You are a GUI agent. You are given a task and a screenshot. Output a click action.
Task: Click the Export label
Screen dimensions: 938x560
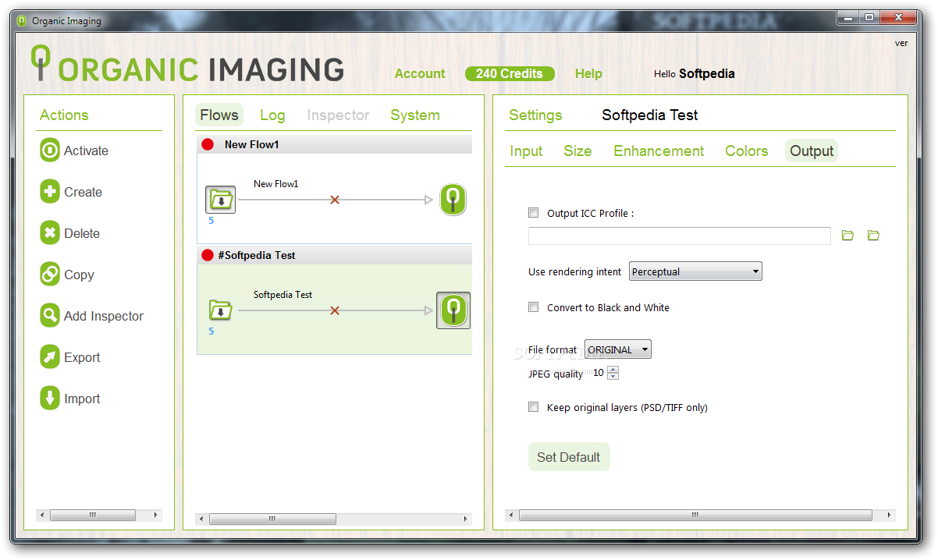click(x=82, y=357)
